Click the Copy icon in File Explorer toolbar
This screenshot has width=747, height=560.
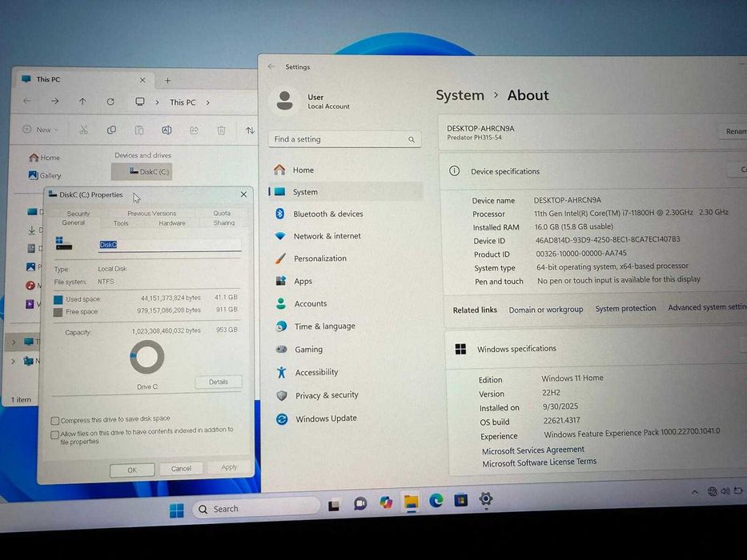click(x=111, y=130)
